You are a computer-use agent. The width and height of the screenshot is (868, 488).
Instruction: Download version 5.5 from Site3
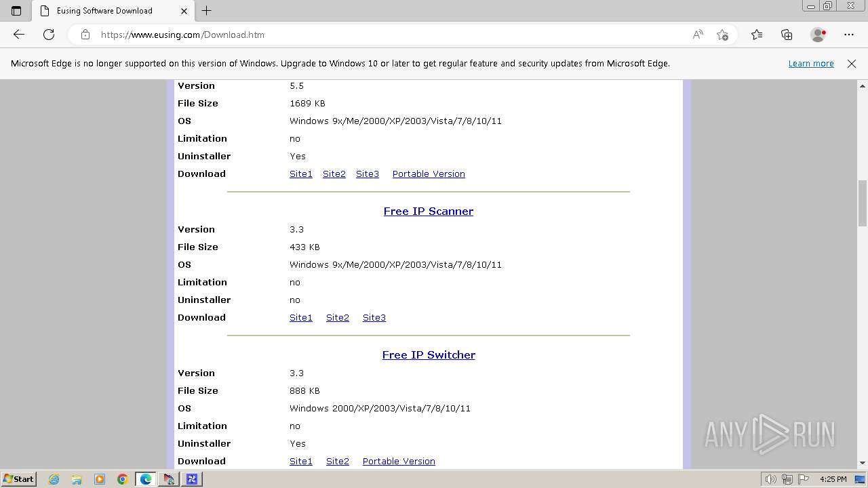[x=368, y=174]
